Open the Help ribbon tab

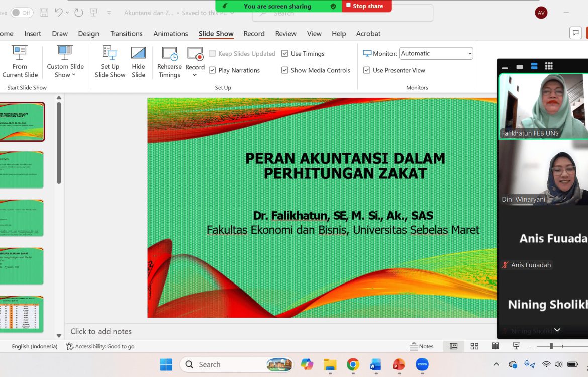pos(339,33)
